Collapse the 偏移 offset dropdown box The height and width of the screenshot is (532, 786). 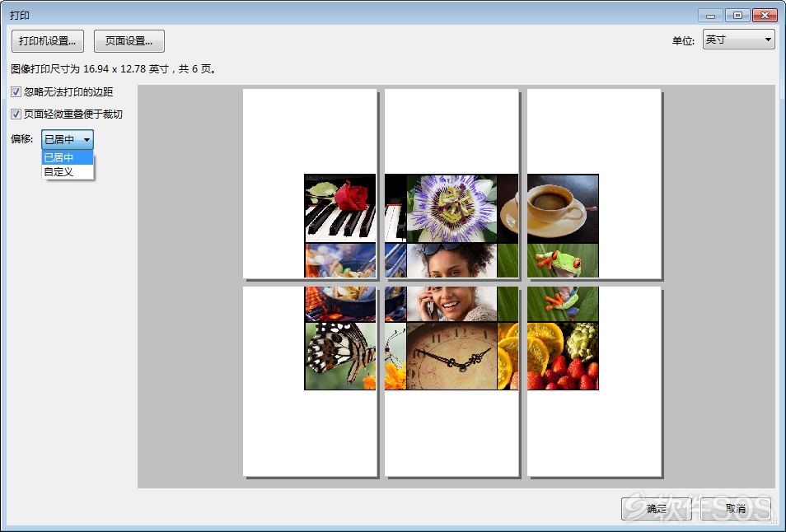coord(68,139)
